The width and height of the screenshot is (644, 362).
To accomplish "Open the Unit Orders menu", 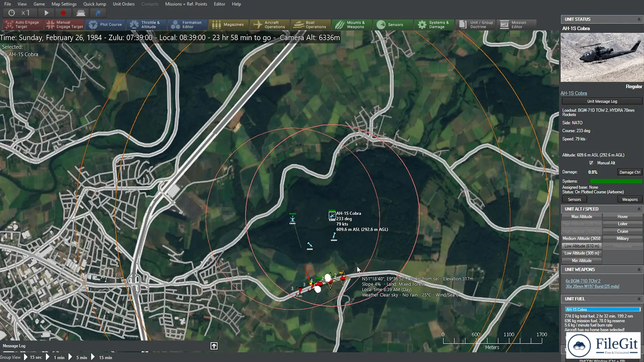I will click(124, 4).
